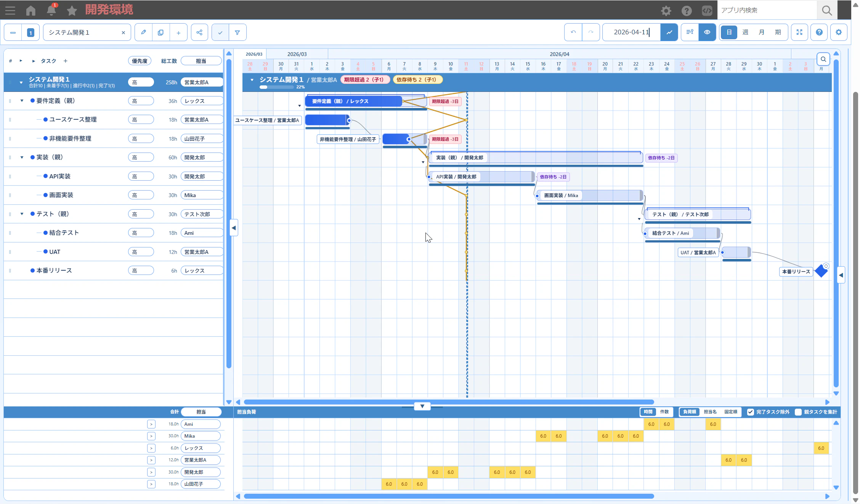
Task: Click the date field 2026-04-11
Action: click(632, 32)
